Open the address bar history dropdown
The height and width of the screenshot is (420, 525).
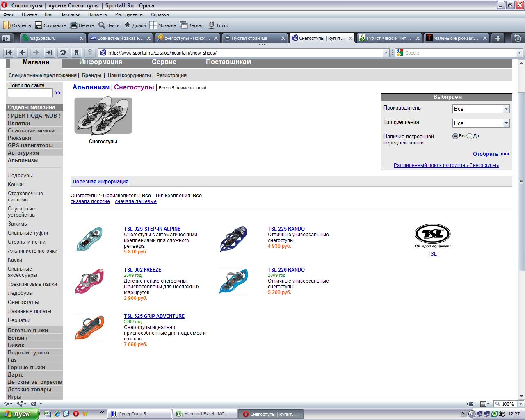click(386, 52)
